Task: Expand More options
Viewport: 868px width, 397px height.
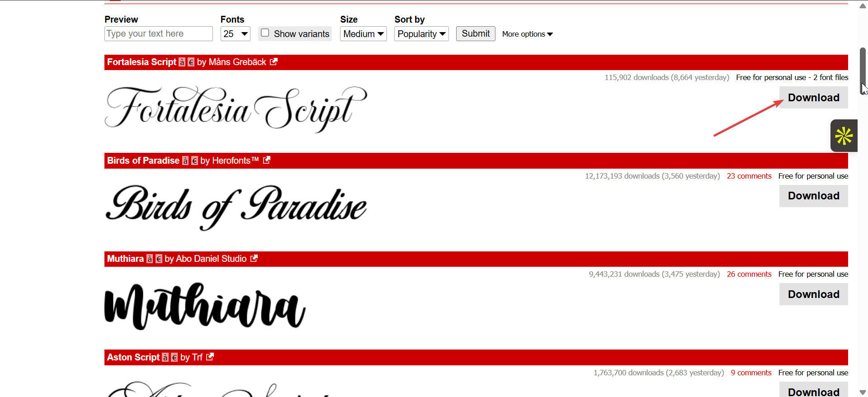Action: [x=528, y=34]
